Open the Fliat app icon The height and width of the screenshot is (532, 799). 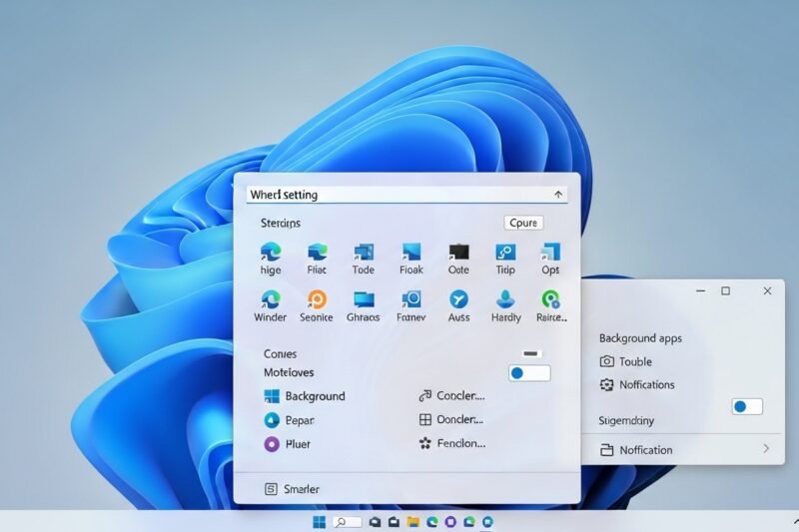pyautogui.click(x=317, y=252)
